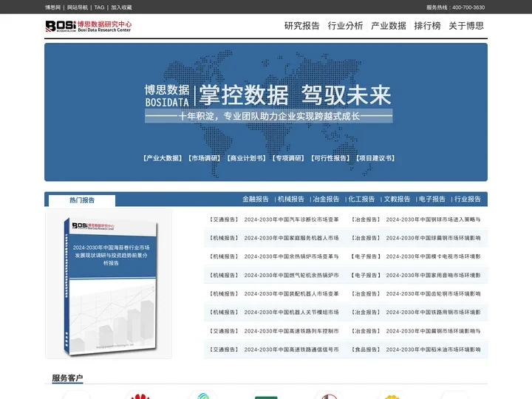
Task: Open the 中国机器人关节模组市场 report
Action: click(x=291, y=312)
